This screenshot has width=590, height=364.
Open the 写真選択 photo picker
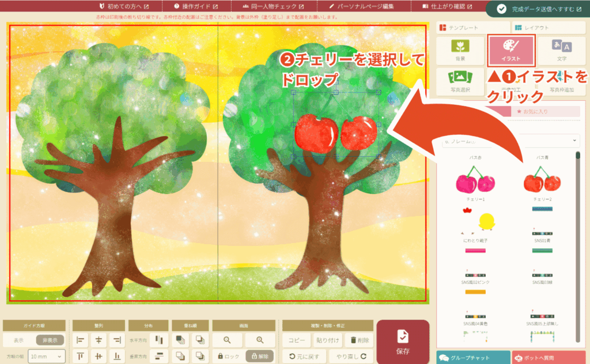tap(459, 82)
